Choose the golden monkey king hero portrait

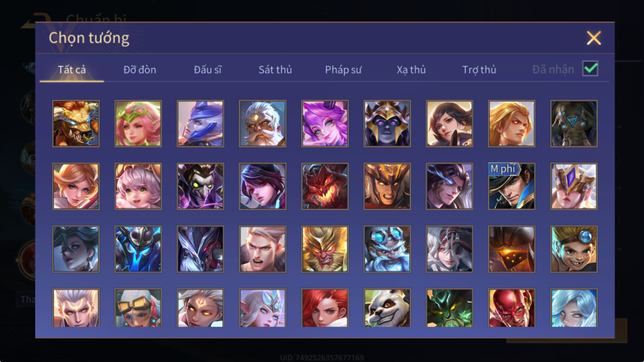point(325,249)
